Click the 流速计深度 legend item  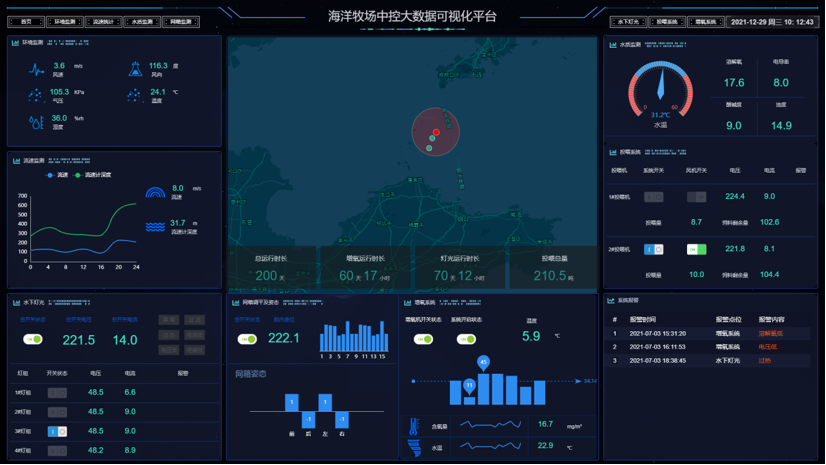94,175
